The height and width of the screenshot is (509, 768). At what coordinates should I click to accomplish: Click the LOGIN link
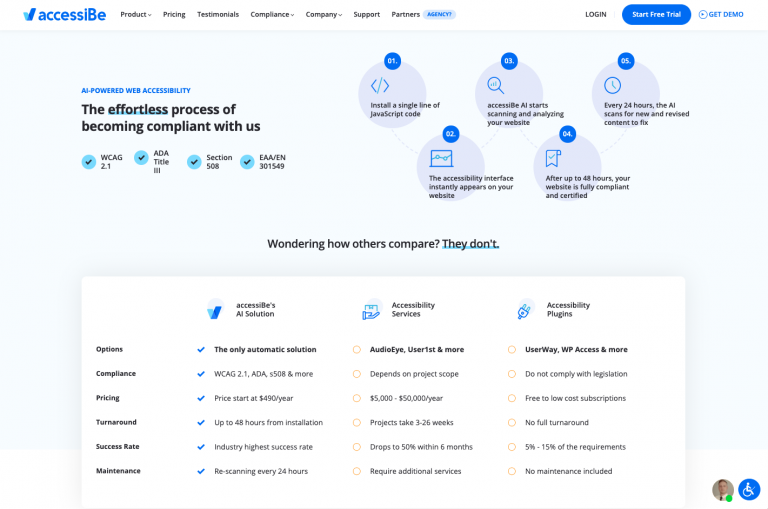(596, 15)
